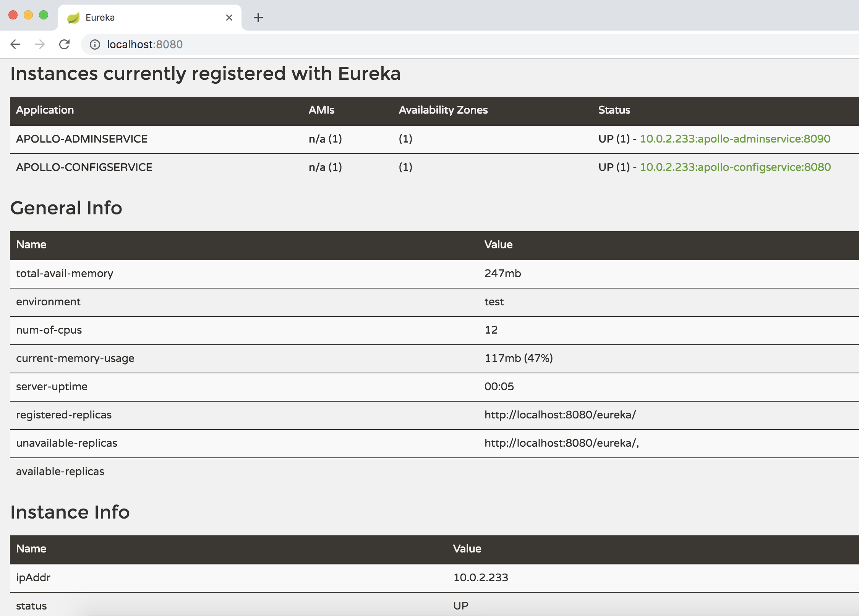The width and height of the screenshot is (859, 616).
Task: Click the server-uptime row name
Action: click(52, 387)
